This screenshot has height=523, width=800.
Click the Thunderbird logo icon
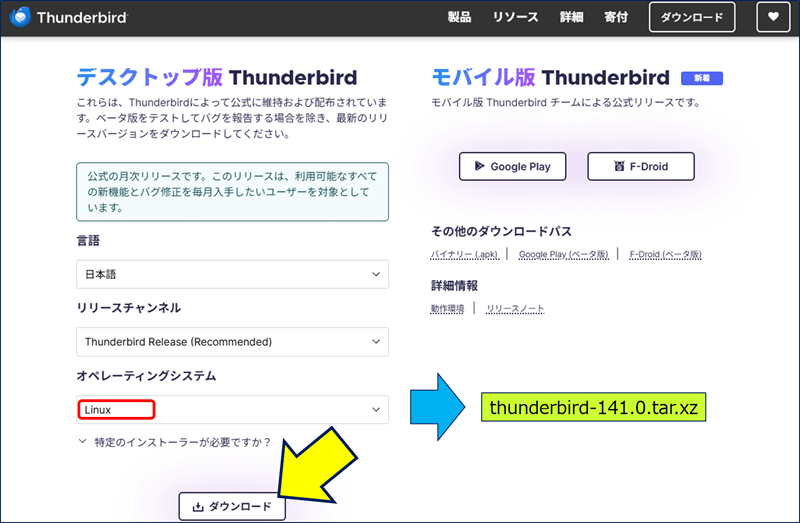tap(20, 17)
